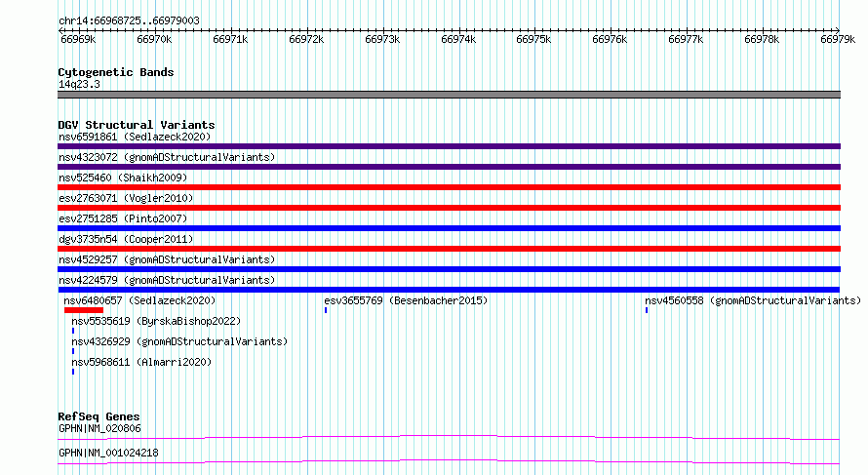Click the 14q23.3 band label
868x475 pixels.
(79, 84)
